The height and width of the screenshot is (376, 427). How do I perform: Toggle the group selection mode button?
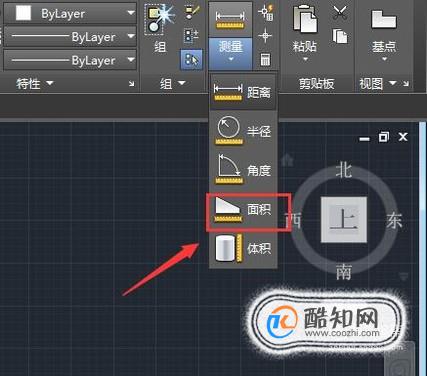[191, 60]
